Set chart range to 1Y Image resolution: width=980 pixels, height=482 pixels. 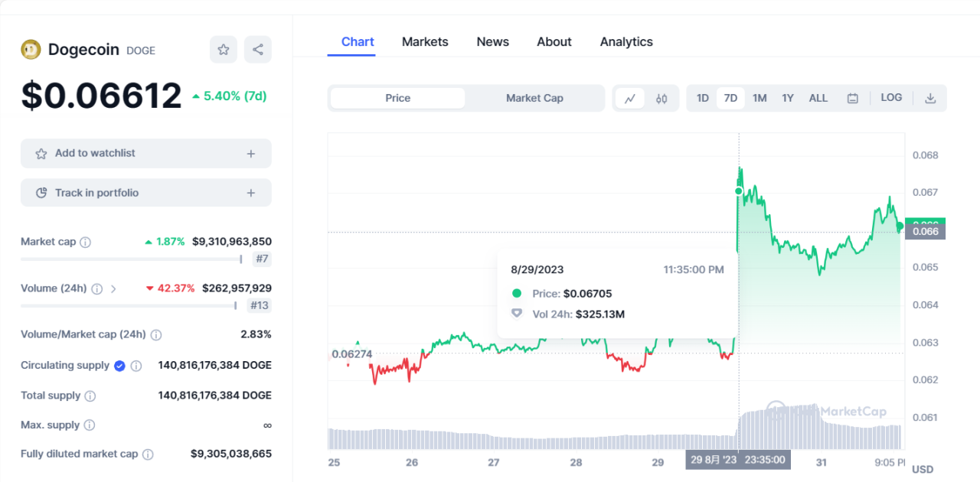[788, 99]
